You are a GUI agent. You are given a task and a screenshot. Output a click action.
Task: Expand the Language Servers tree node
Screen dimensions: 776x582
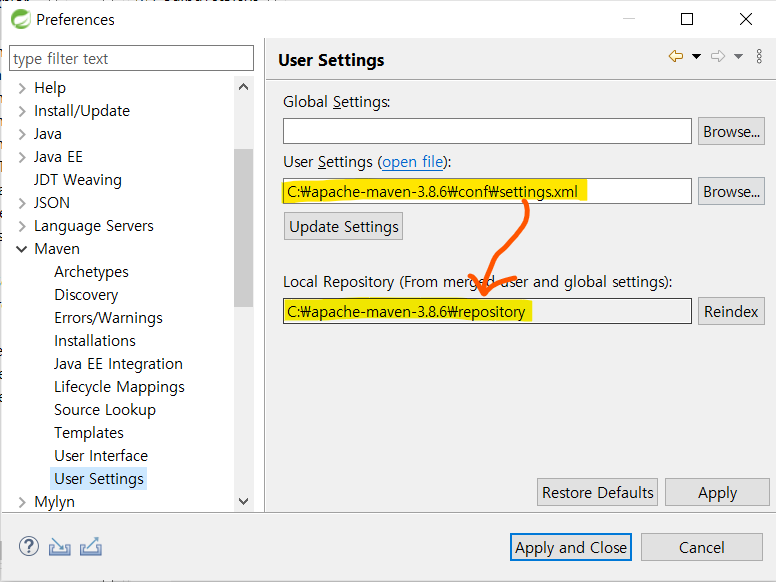[22, 226]
